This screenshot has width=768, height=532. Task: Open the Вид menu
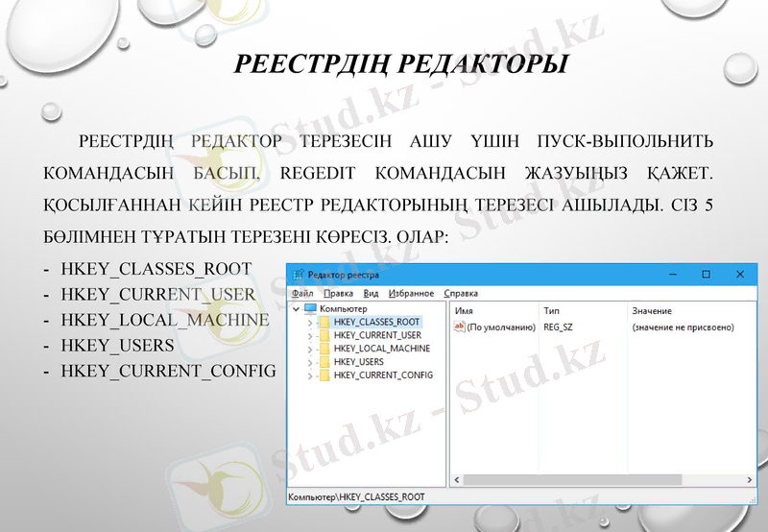(x=371, y=294)
